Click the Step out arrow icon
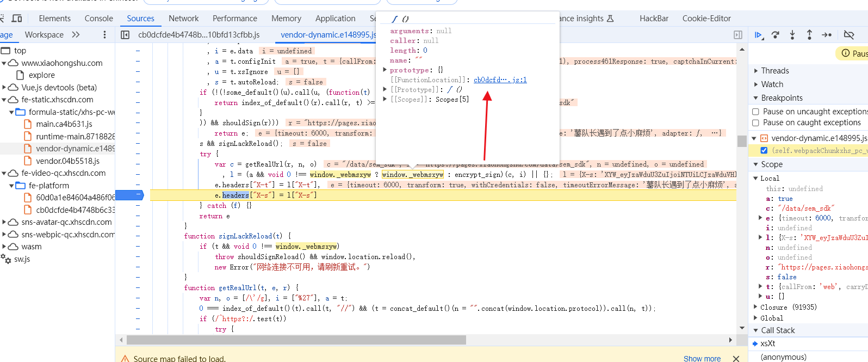868x362 pixels. pos(809,35)
